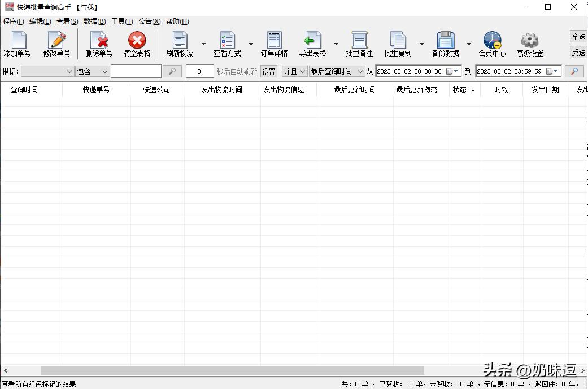588x389 pixels.
Task: Click 全选 to select all rows
Action: (x=578, y=36)
